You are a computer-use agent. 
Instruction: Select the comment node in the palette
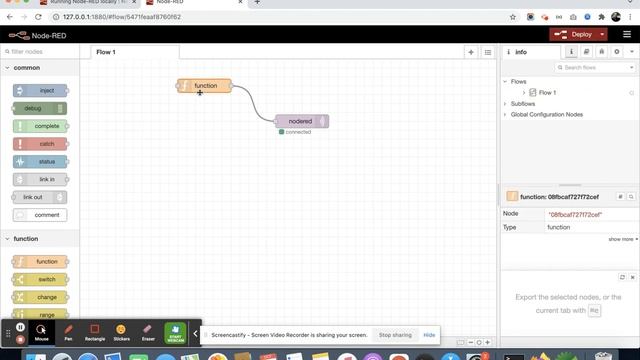(40, 215)
